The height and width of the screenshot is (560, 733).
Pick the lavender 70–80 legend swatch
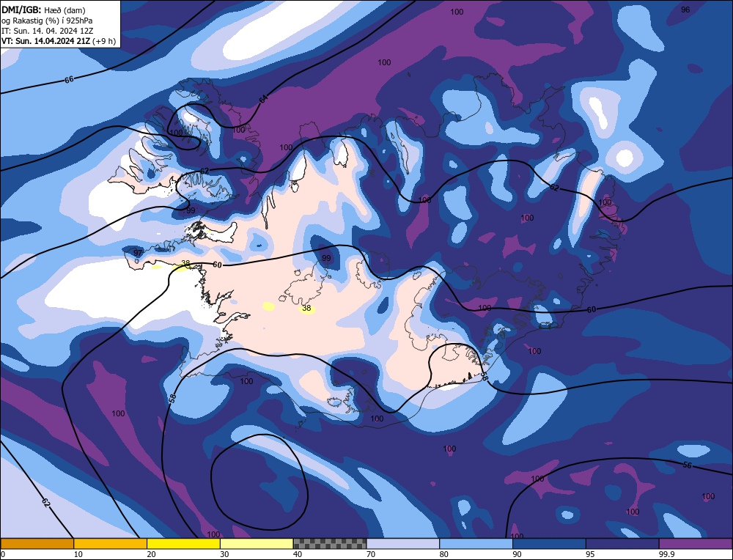pos(403,543)
